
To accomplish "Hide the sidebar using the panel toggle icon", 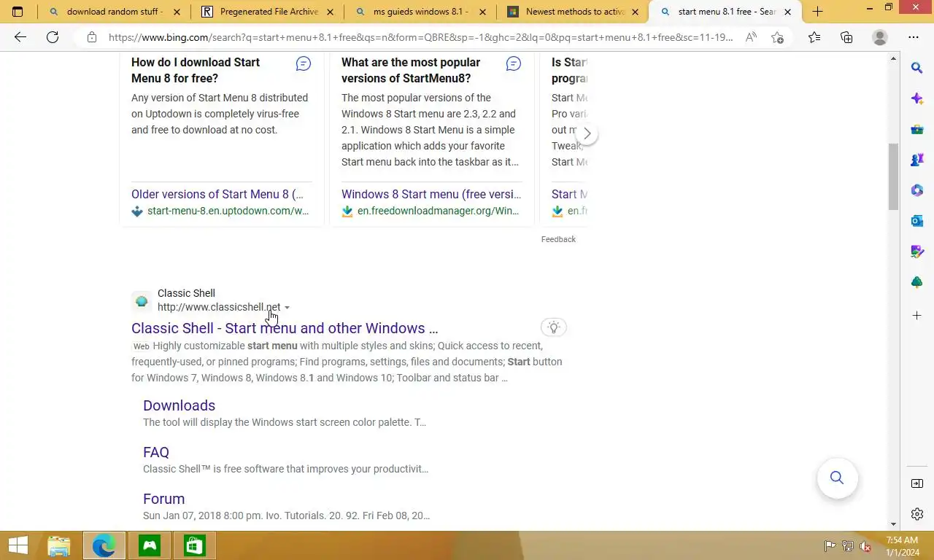I will point(917,483).
